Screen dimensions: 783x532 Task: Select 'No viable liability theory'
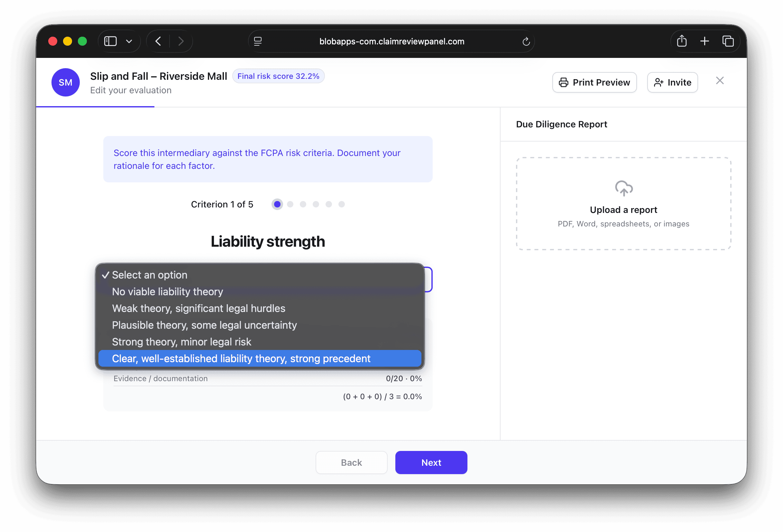pyautogui.click(x=260, y=292)
